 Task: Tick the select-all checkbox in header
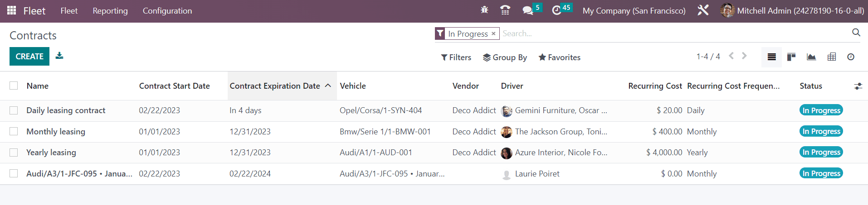[14, 86]
